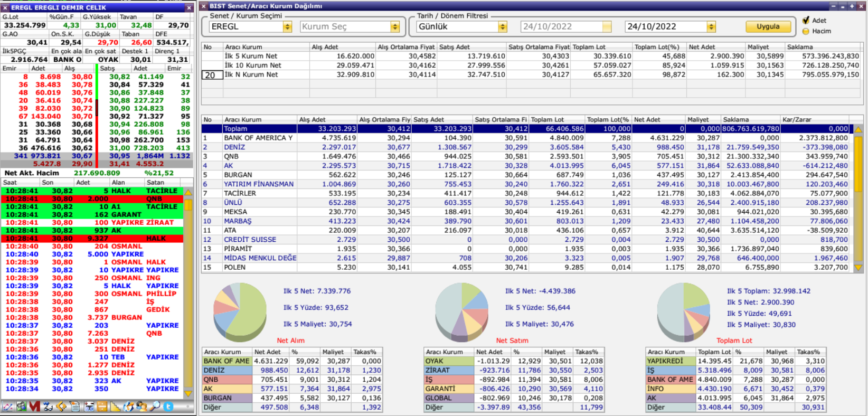Click the Toplam Lot pie chart
Image resolution: width=868 pixels, height=416 pixels.
pyautogui.click(x=684, y=313)
